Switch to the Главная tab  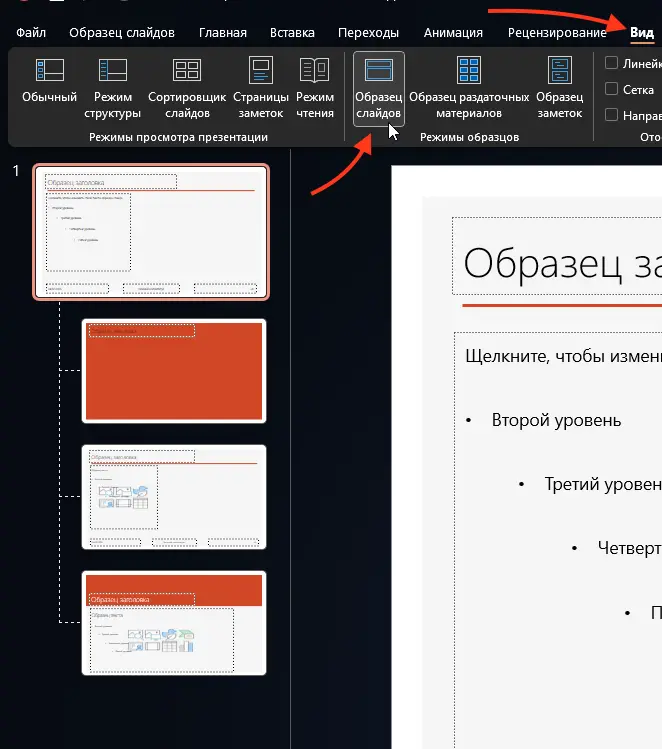pyautogui.click(x=223, y=33)
